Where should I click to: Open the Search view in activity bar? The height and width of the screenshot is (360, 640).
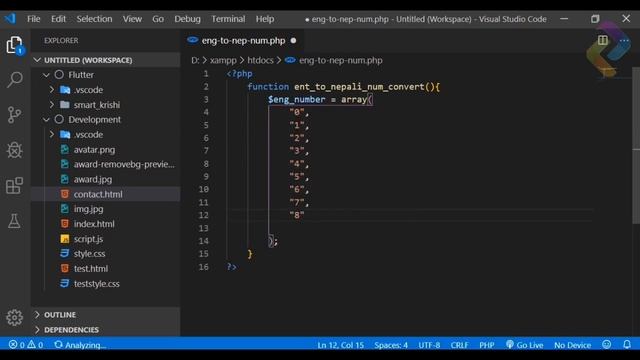click(x=15, y=80)
